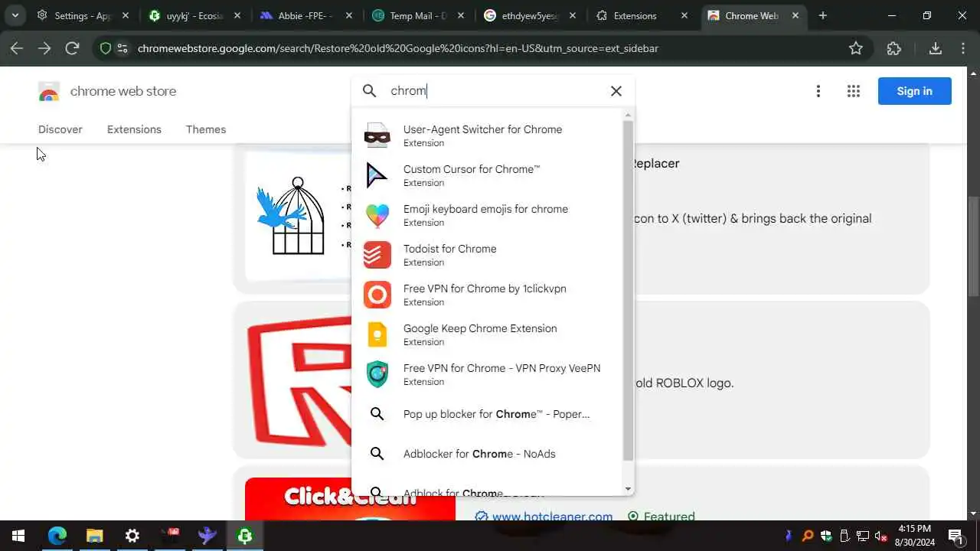The width and height of the screenshot is (980, 551).
Task: Click the address bar URL
Action: pyautogui.click(x=398, y=48)
